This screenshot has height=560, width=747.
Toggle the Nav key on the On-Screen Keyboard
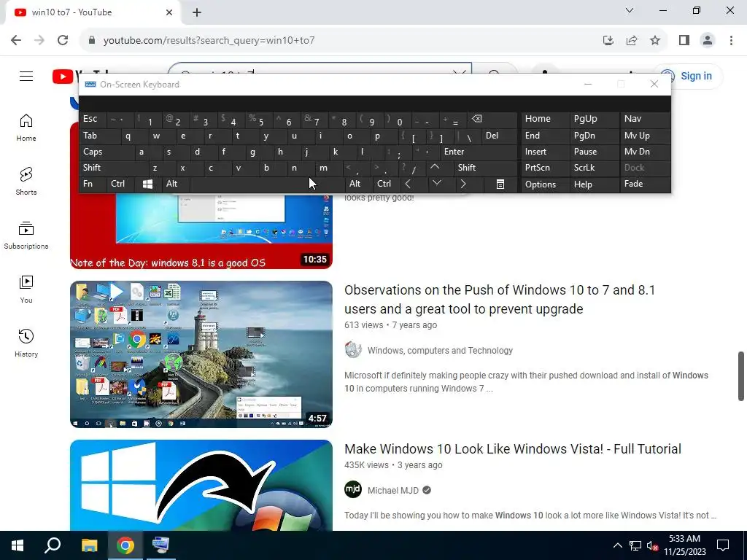644,119
